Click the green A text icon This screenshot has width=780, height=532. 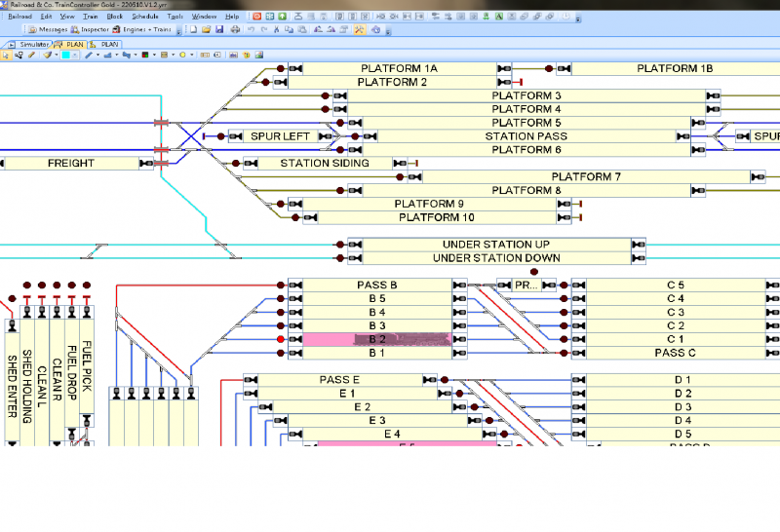499,17
